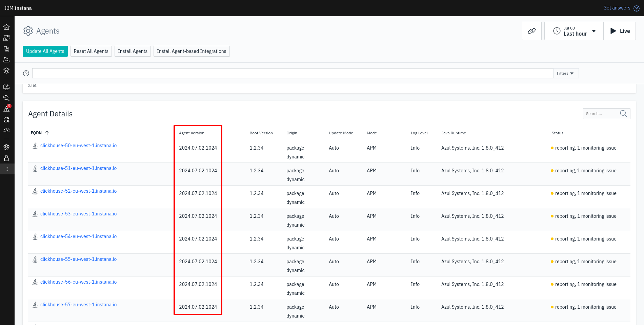Sort by the FQDN column header
This screenshot has width=644, height=325.
36,133
